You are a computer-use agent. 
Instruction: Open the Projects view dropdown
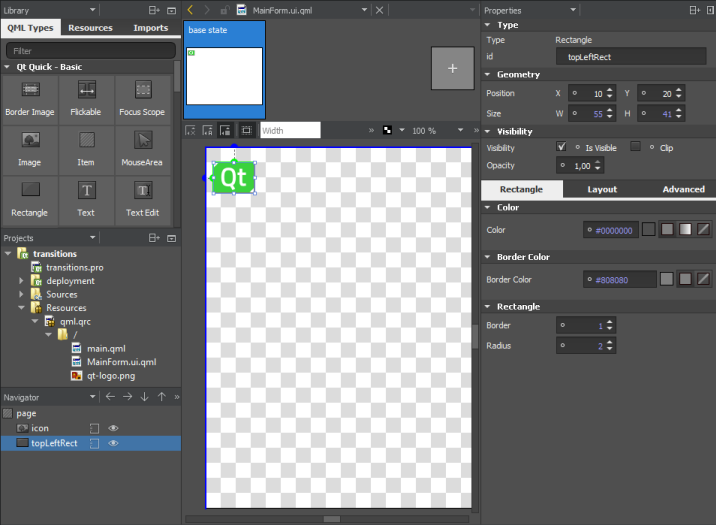tap(93, 237)
